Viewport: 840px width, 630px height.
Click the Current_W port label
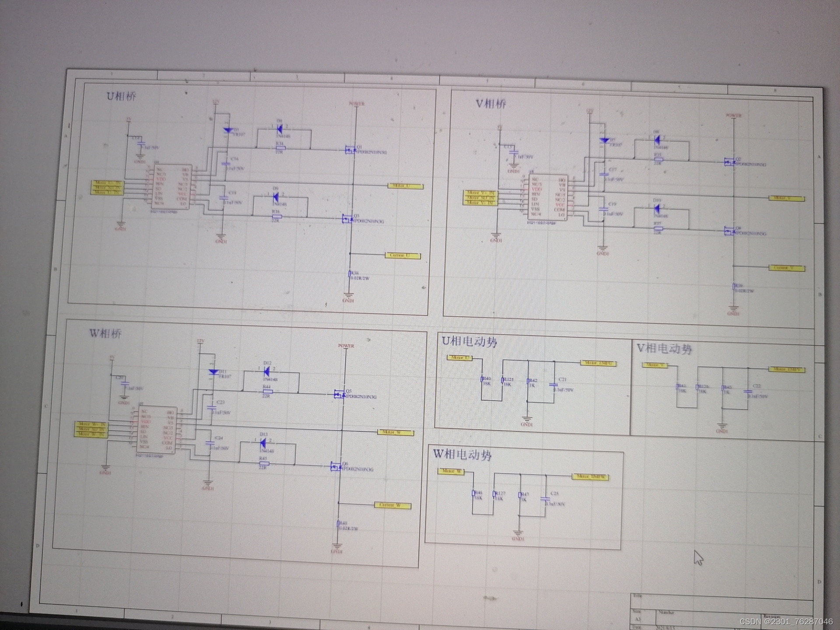click(392, 506)
